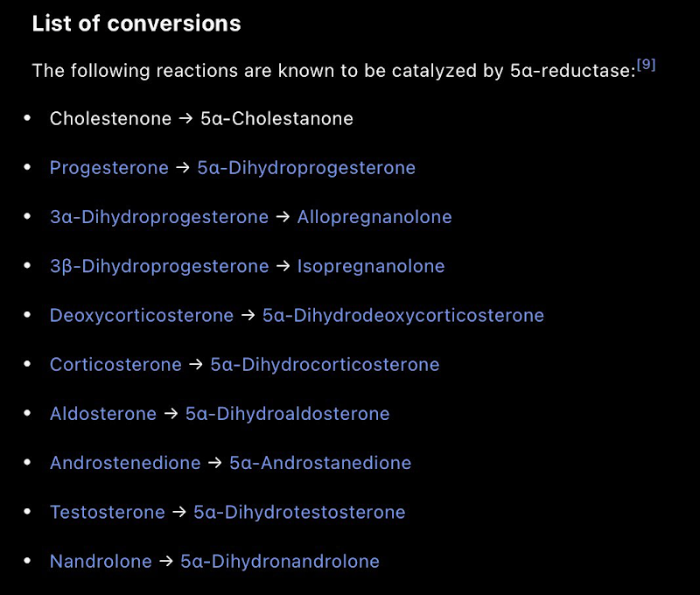The height and width of the screenshot is (595, 700).
Task: Open the 3α-Dihydroprogesterone article link
Action: click(x=158, y=217)
